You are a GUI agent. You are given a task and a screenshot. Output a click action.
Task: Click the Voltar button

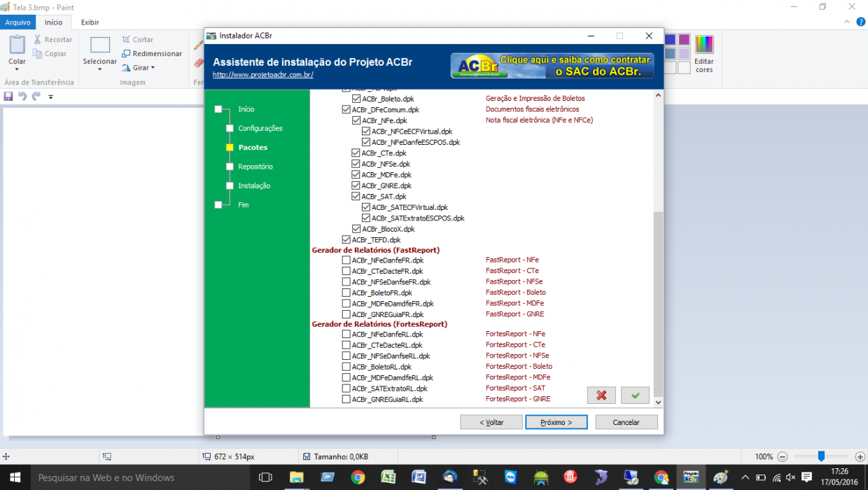[491, 422]
